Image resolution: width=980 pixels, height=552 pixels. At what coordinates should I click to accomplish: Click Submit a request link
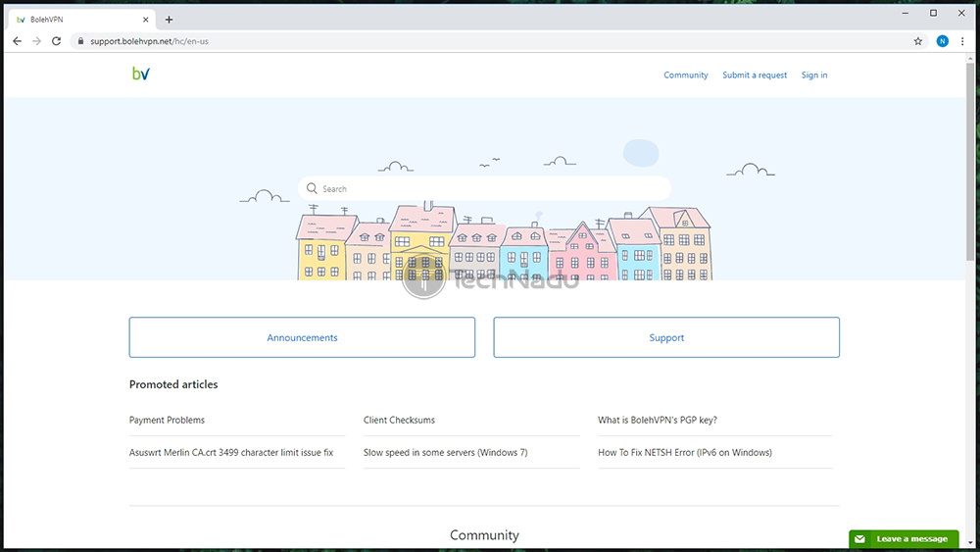tap(755, 75)
